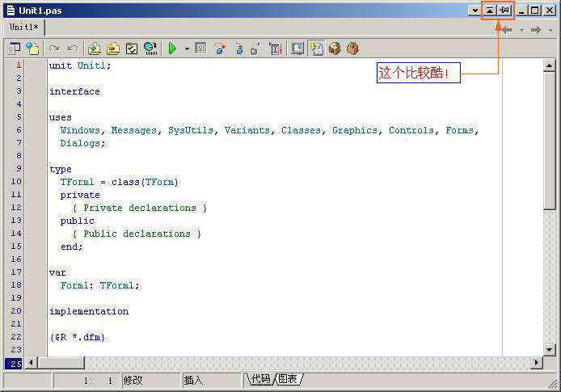The image size is (561, 392).
Task: Switch to the 代码 tab at bottom
Action: click(x=259, y=379)
